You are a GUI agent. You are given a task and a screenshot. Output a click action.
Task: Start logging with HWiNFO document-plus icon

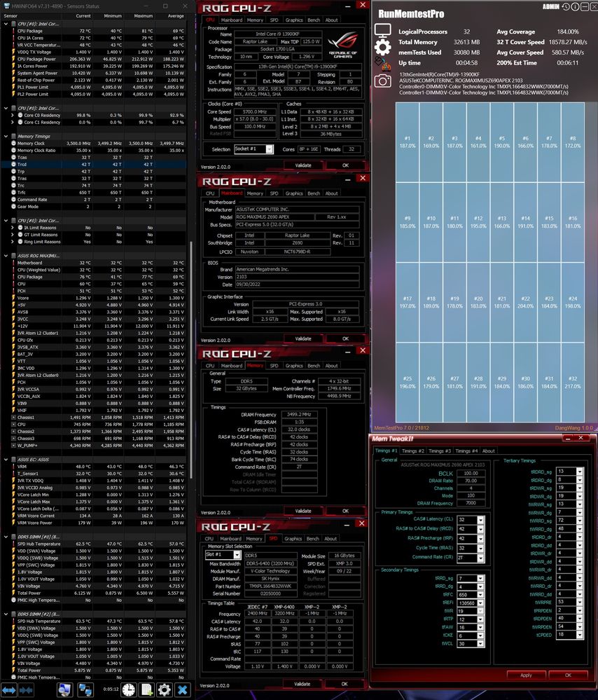coord(146,689)
